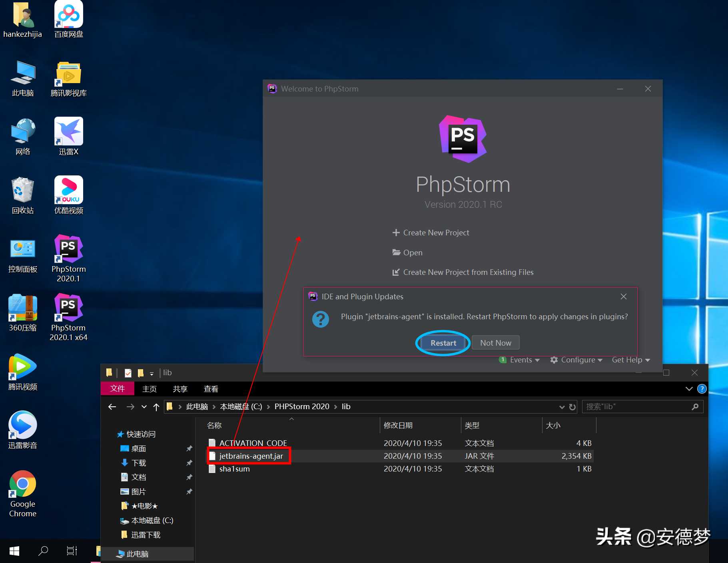Select the 此电脑 desktop icon

[23, 79]
